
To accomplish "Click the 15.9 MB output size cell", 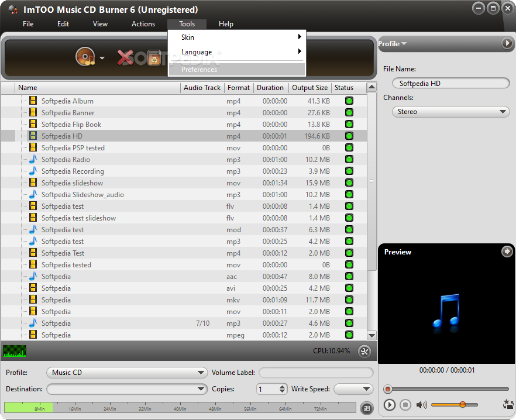I will tap(318, 183).
